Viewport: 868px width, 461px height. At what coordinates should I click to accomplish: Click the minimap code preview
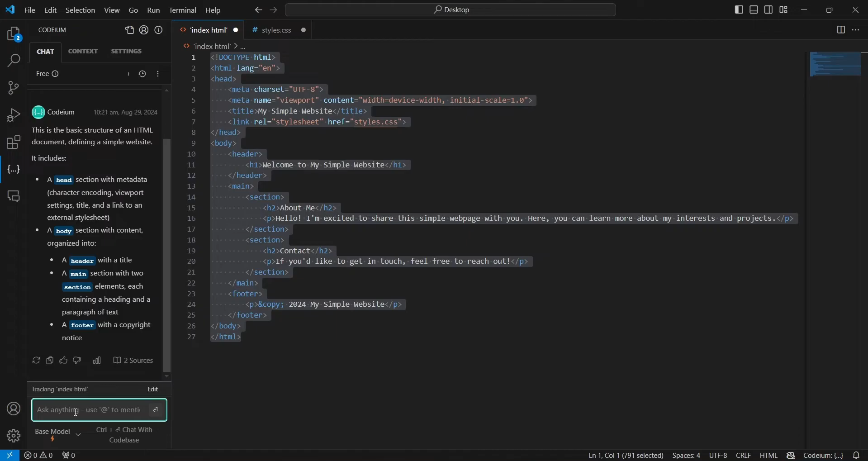coord(835,64)
